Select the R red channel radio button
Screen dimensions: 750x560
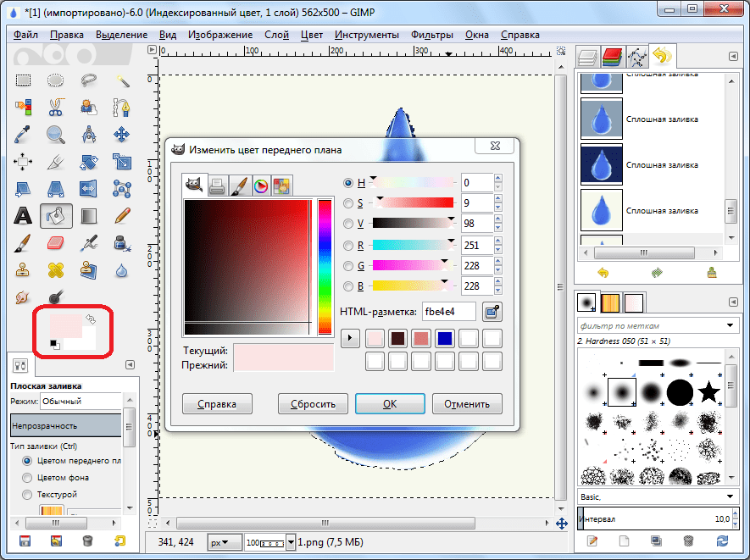pos(348,246)
